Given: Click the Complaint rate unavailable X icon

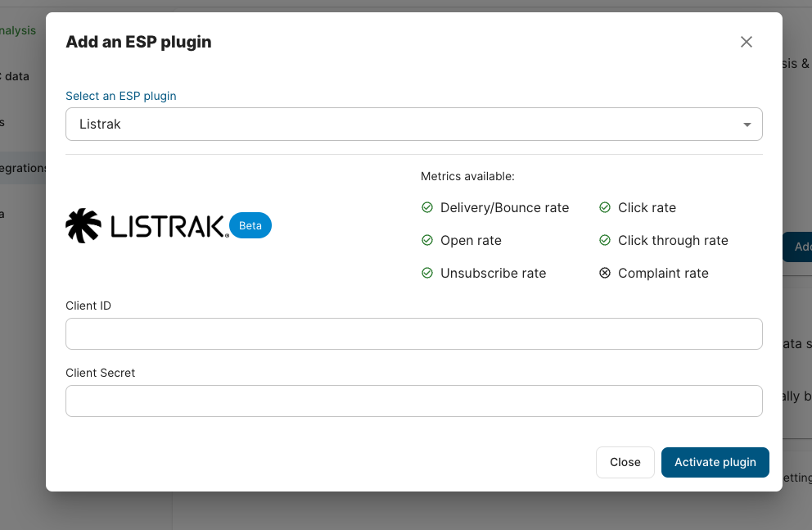Looking at the screenshot, I should tap(605, 273).
